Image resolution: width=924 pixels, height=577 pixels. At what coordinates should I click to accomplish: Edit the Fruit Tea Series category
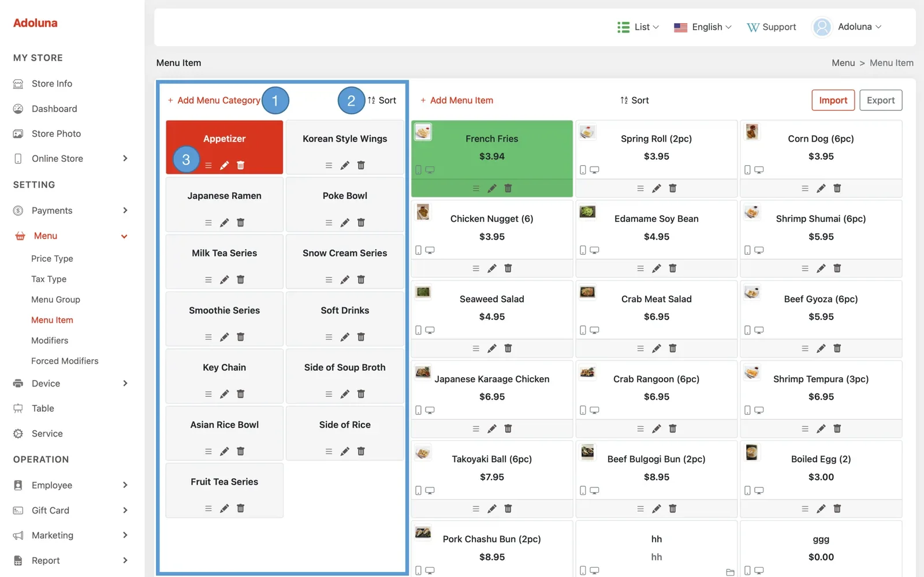click(224, 509)
